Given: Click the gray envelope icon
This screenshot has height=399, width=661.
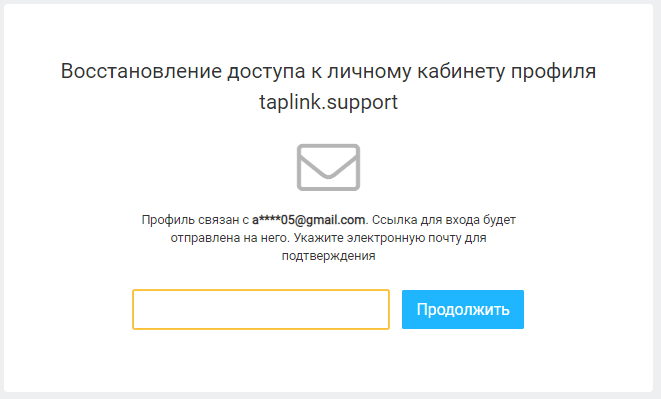Looking at the screenshot, I should 328,167.
